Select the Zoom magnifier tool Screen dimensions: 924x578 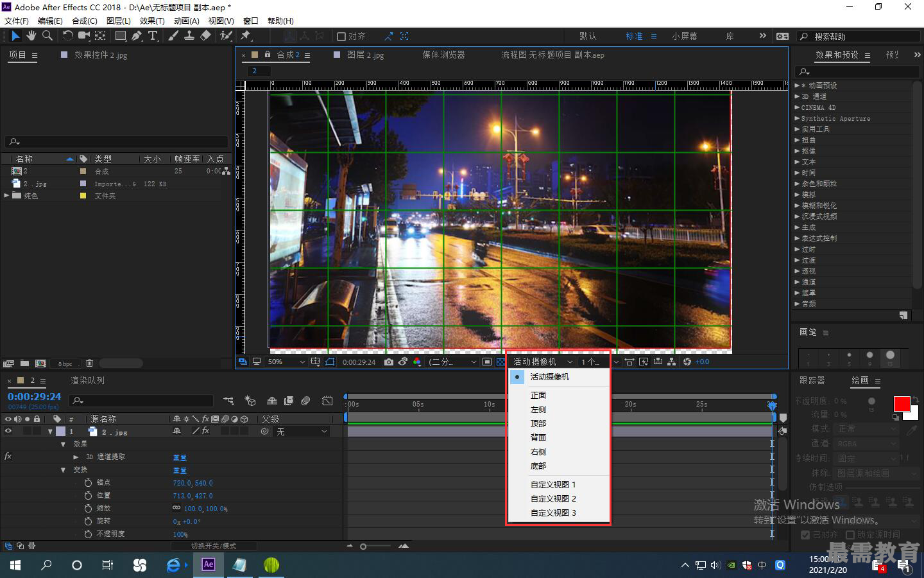[x=47, y=36]
